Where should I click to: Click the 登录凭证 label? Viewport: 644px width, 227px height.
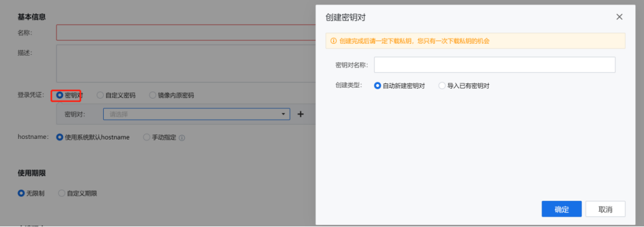pyautogui.click(x=31, y=95)
